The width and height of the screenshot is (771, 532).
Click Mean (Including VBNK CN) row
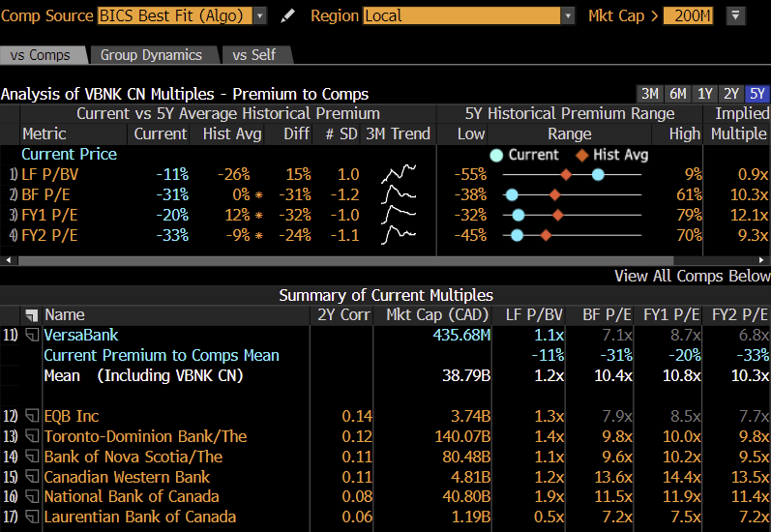385,375
